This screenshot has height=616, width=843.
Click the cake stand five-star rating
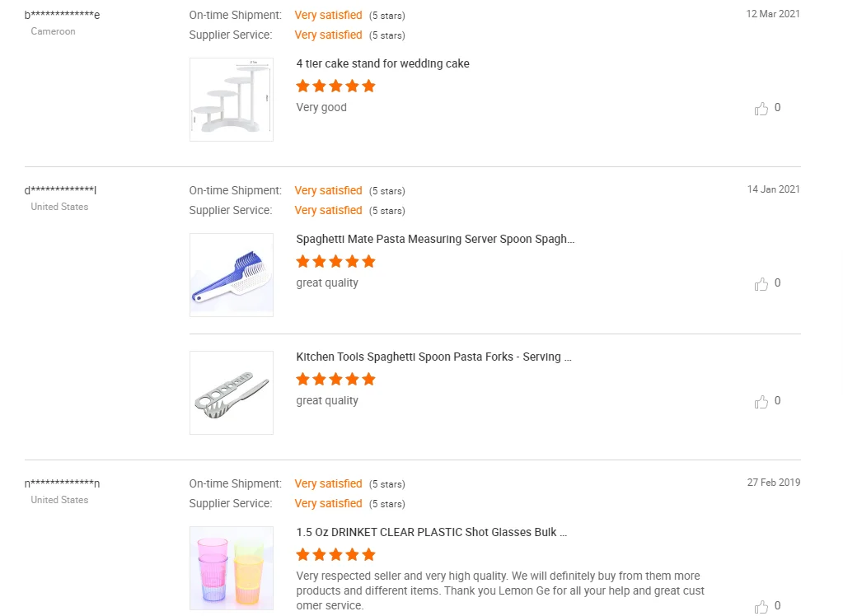(335, 86)
